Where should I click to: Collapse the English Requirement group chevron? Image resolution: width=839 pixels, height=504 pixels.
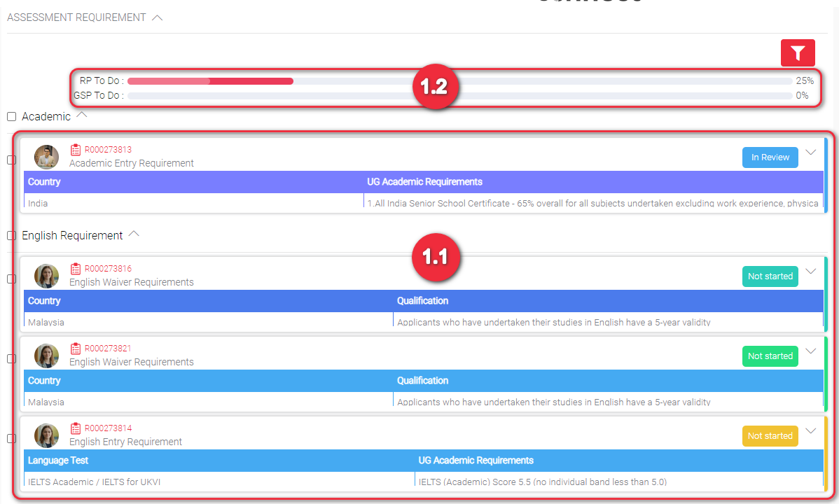pos(134,234)
